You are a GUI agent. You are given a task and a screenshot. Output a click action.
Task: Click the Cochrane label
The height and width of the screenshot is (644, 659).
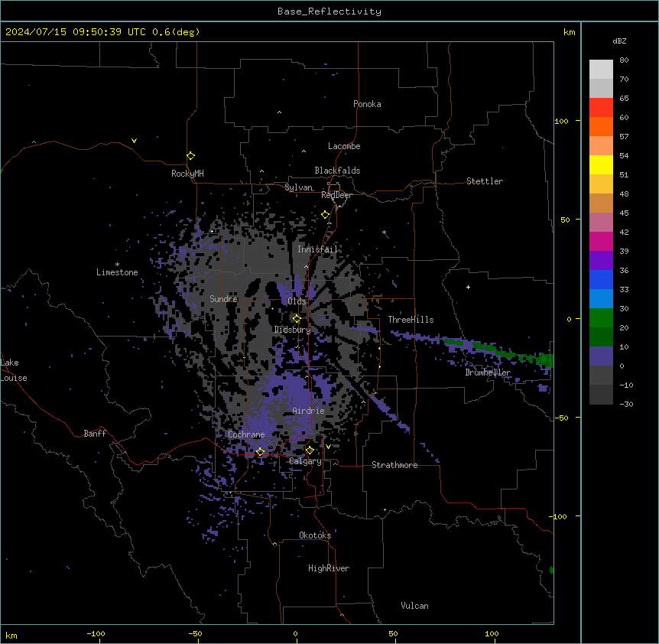[246, 434]
